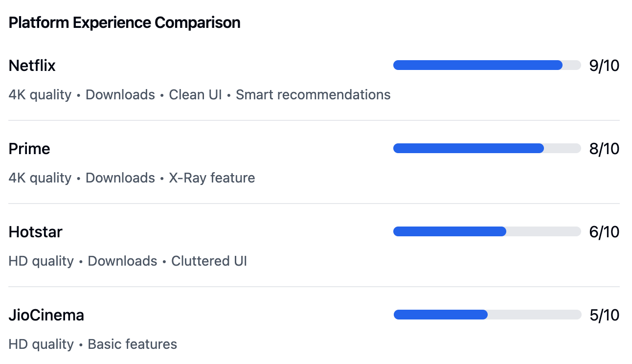The height and width of the screenshot is (364, 632).
Task: Click the Netflix platform name
Action: 32,66
